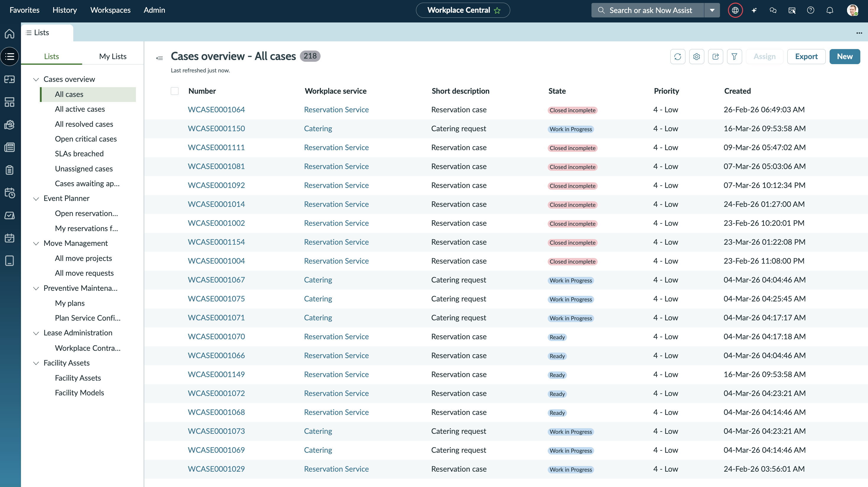Click the Lists icon in left sidebar
The width and height of the screenshot is (868, 487).
coord(9,56)
